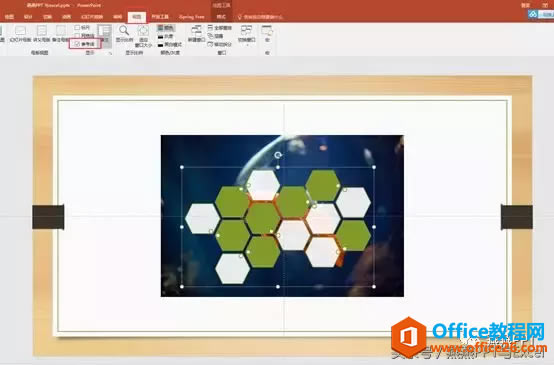Image resolution: width=554 pixels, height=365 pixels.
Task: Enable the Ruler checkbox
Action: coord(82,28)
